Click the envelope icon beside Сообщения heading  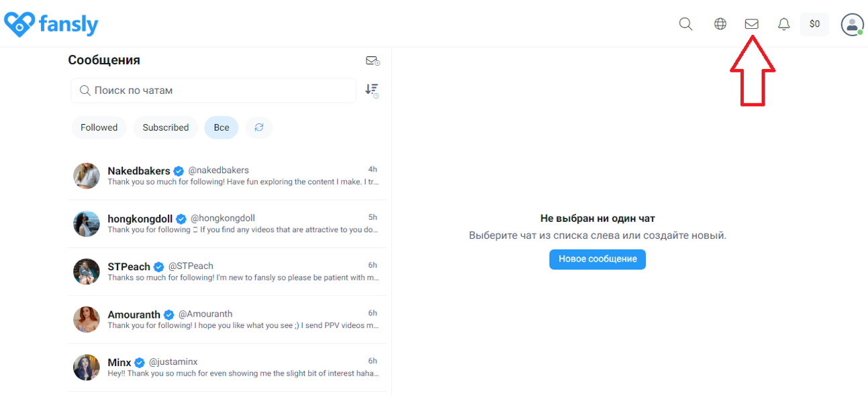373,61
